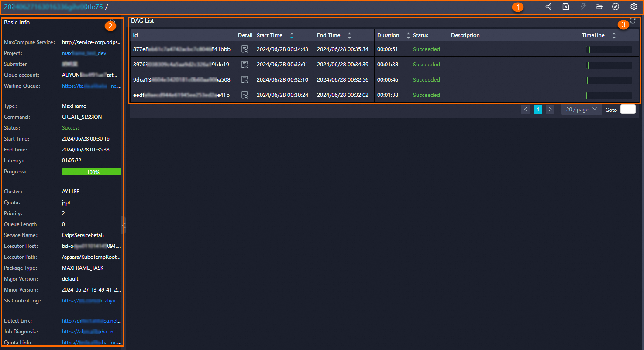
Task: Click the CREATE_SESSION command value
Action: coord(82,117)
